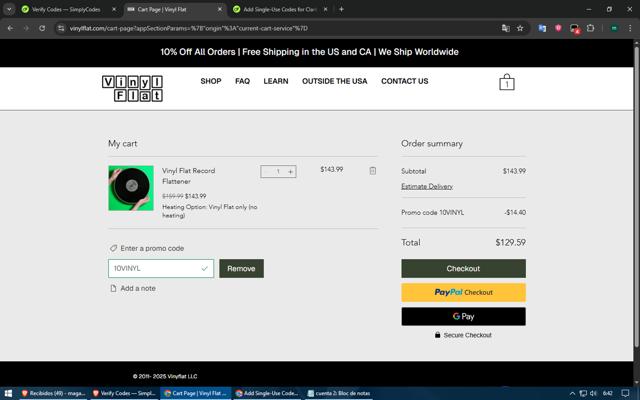Viewport: 640px width, 400px height.
Task: Click the Total $129.59 amount
Action: click(510, 242)
